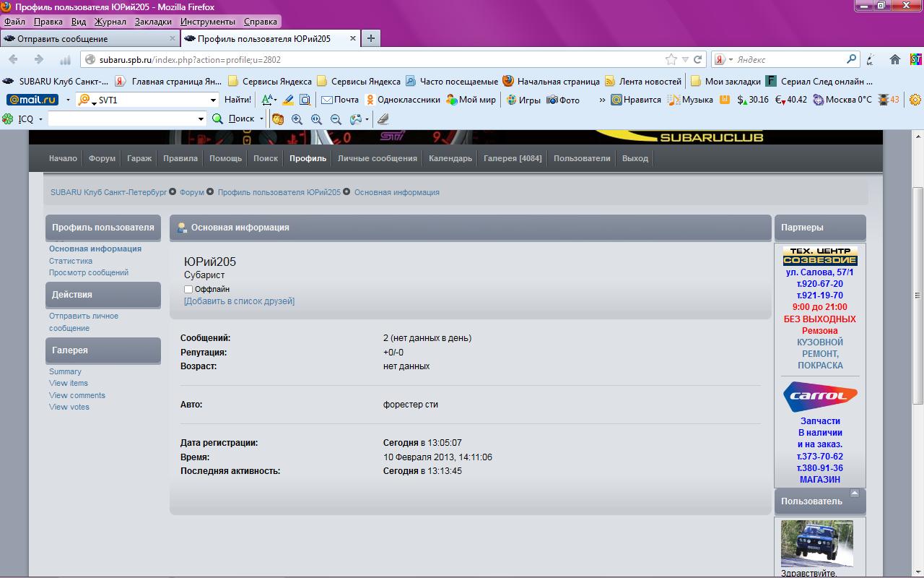This screenshot has height=578, width=924.
Task: Expand the SVT1 search box dropdown
Action: pyautogui.click(x=213, y=100)
